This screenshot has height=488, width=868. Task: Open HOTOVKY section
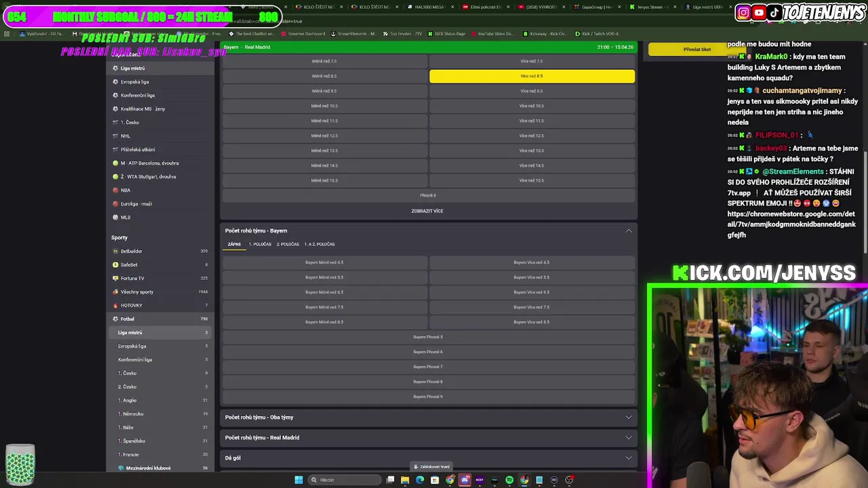coord(161,306)
